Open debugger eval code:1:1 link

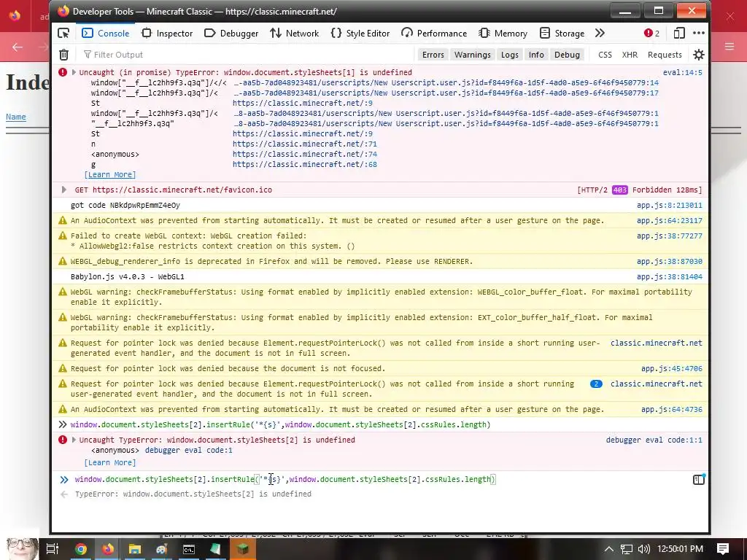click(654, 440)
